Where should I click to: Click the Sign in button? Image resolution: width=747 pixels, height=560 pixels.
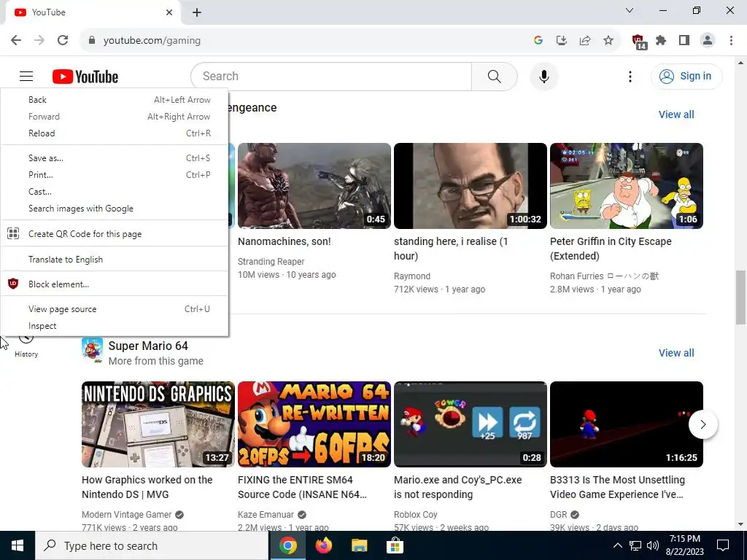[686, 76]
